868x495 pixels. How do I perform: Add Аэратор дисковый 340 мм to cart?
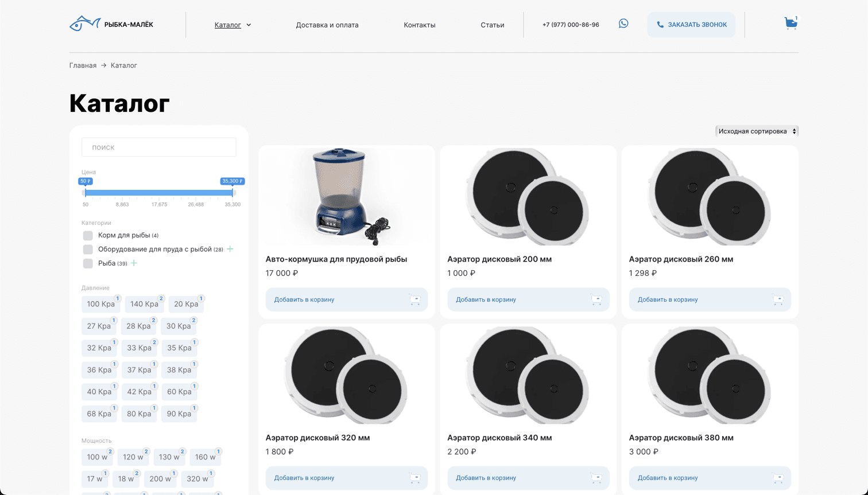tap(528, 478)
